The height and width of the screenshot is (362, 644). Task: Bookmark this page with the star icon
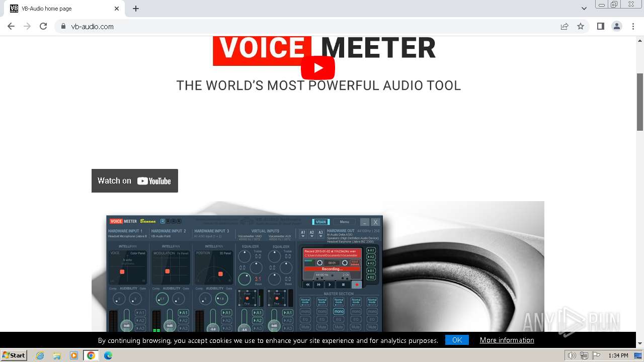(581, 26)
